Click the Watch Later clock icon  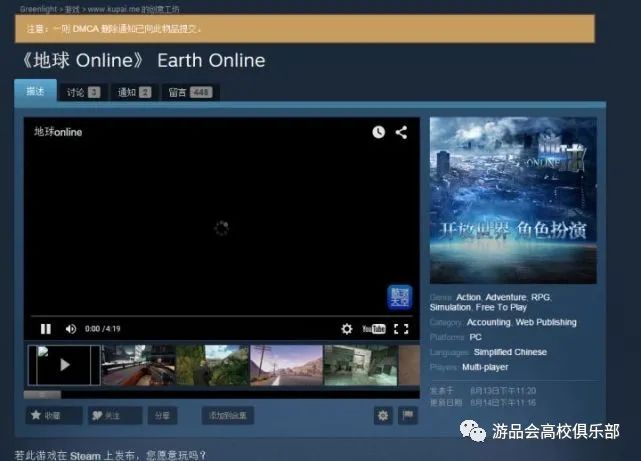click(379, 132)
